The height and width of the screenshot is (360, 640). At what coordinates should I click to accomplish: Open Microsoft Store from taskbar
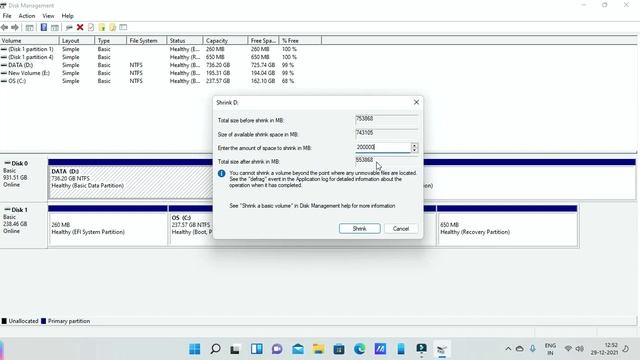point(339,349)
